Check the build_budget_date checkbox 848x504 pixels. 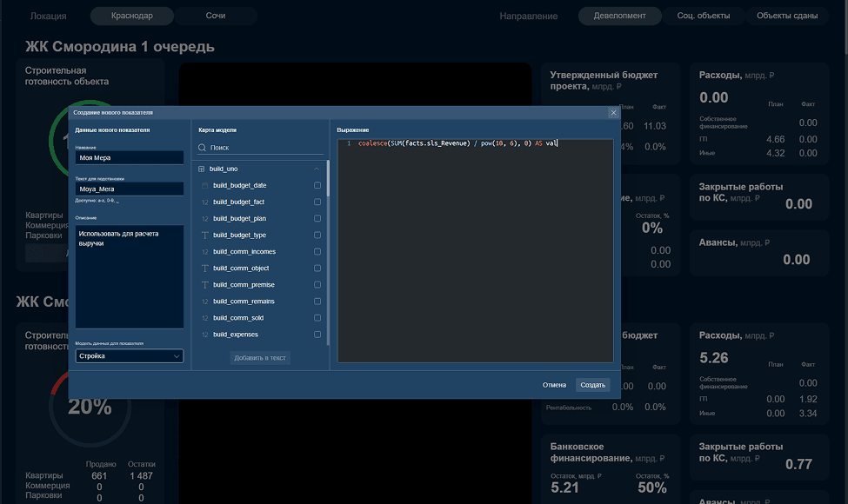tap(317, 185)
